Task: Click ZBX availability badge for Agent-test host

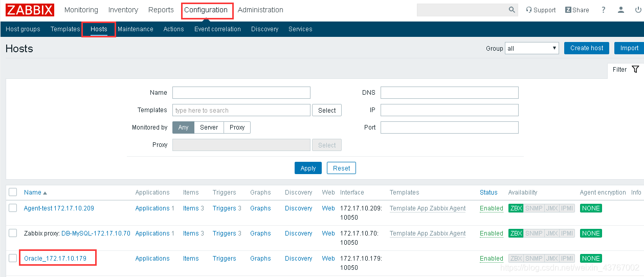Action: point(516,208)
